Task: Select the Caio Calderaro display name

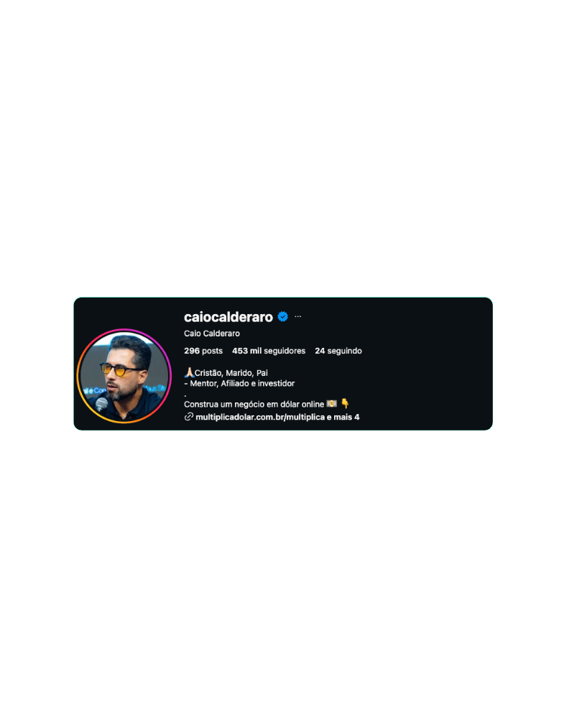Action: (x=212, y=333)
